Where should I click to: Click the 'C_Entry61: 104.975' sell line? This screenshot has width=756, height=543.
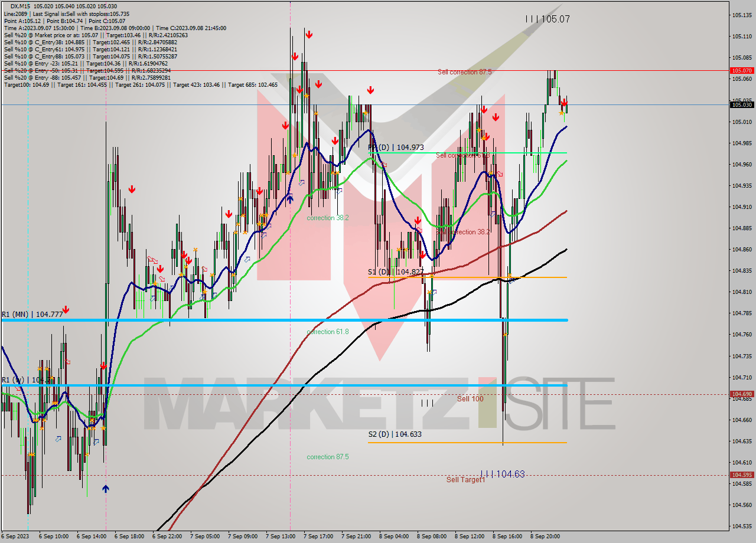pyautogui.click(x=90, y=49)
